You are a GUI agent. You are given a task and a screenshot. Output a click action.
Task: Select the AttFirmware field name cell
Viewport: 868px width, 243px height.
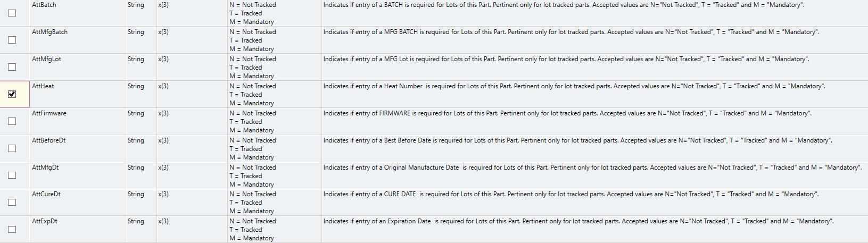tap(49, 113)
